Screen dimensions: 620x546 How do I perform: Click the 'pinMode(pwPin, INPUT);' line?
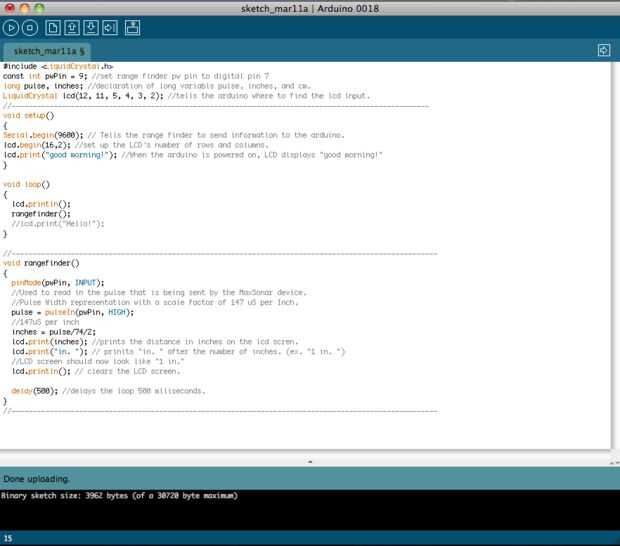(58, 283)
